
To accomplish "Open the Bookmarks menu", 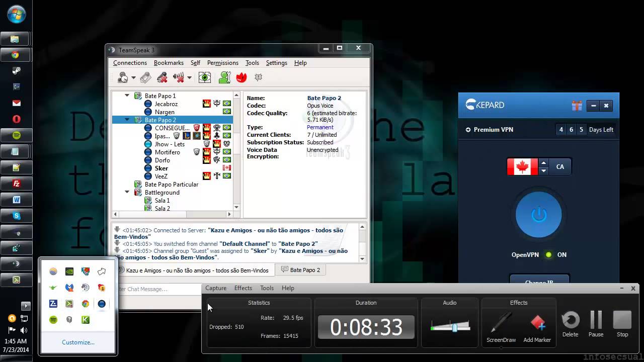I will coord(169,63).
